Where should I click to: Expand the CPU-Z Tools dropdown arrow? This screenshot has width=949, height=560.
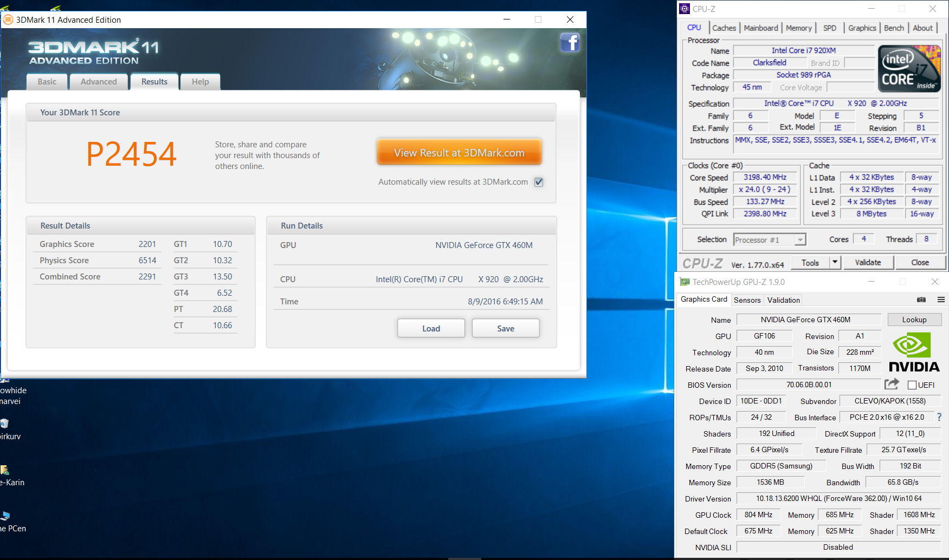(x=835, y=263)
